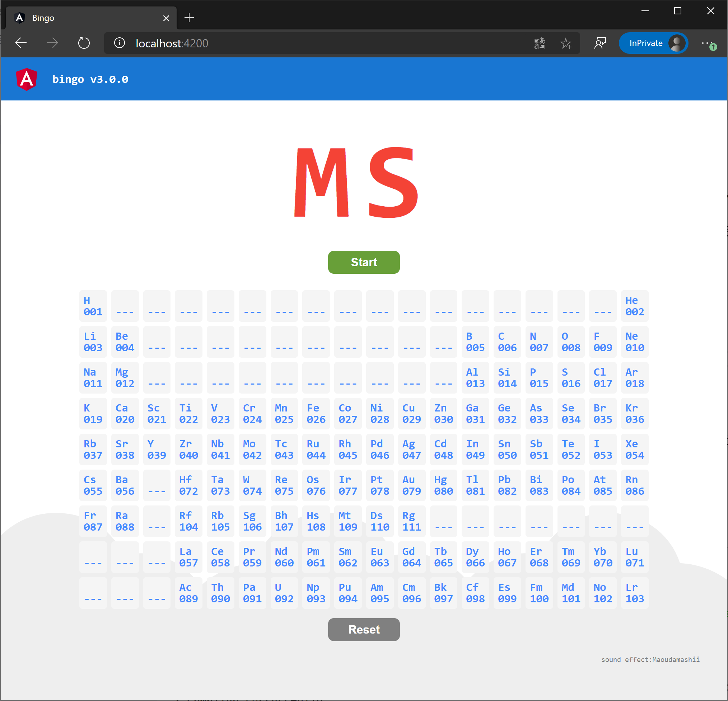Screen dimensions: 728x701
Task: Select the Fe 026 element tile
Action: click(316, 414)
